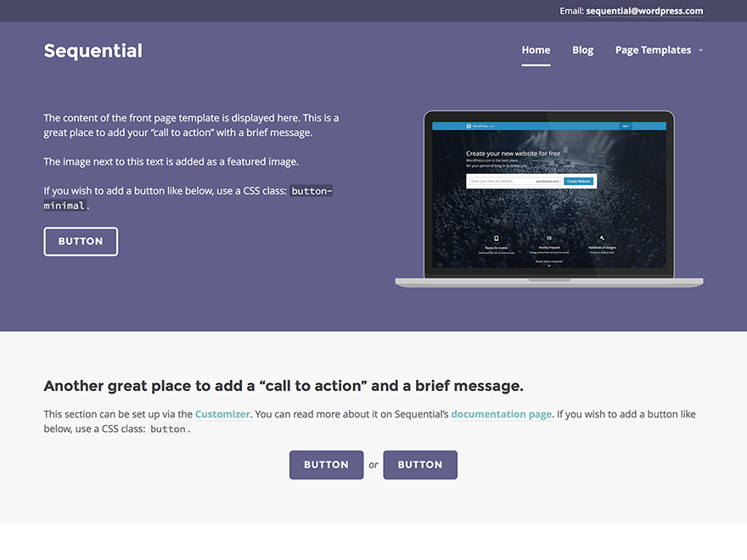747x560 pixels.
Task: Go to the Blog page
Action: [582, 50]
